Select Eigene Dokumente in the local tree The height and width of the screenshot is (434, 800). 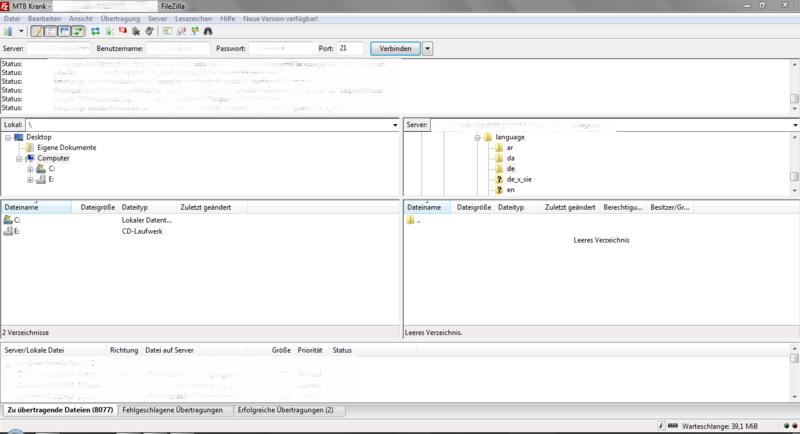point(66,148)
